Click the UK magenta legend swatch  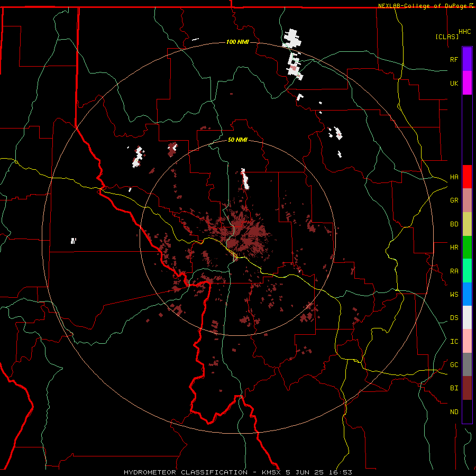click(x=467, y=83)
